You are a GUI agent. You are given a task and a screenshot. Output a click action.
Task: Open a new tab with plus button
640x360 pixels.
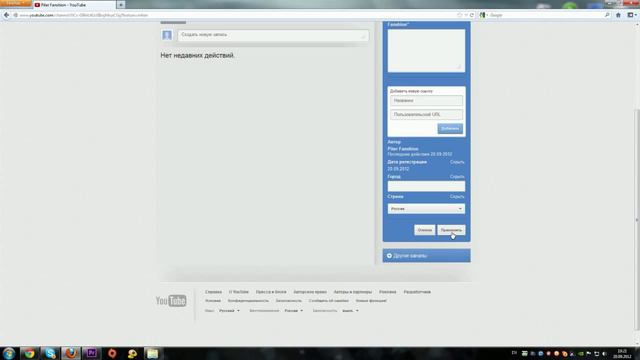(x=121, y=5)
